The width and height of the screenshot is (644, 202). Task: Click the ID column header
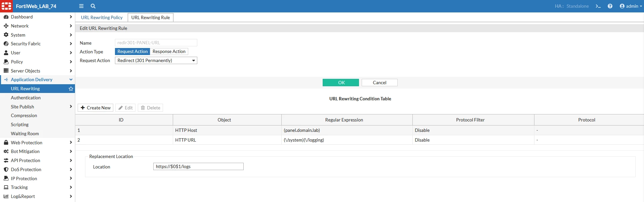(124, 120)
